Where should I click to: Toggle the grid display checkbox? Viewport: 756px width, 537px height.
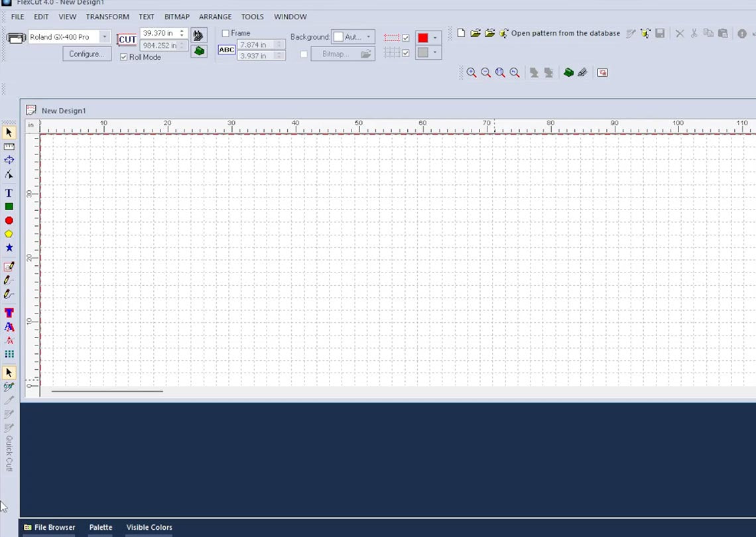click(406, 53)
